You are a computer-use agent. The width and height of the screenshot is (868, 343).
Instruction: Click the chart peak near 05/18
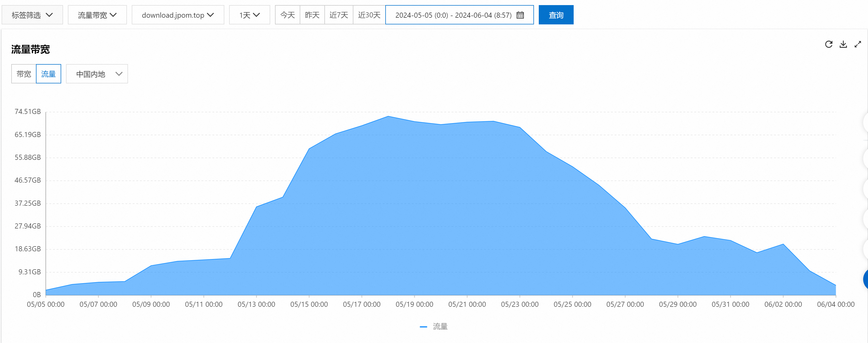coord(388,117)
